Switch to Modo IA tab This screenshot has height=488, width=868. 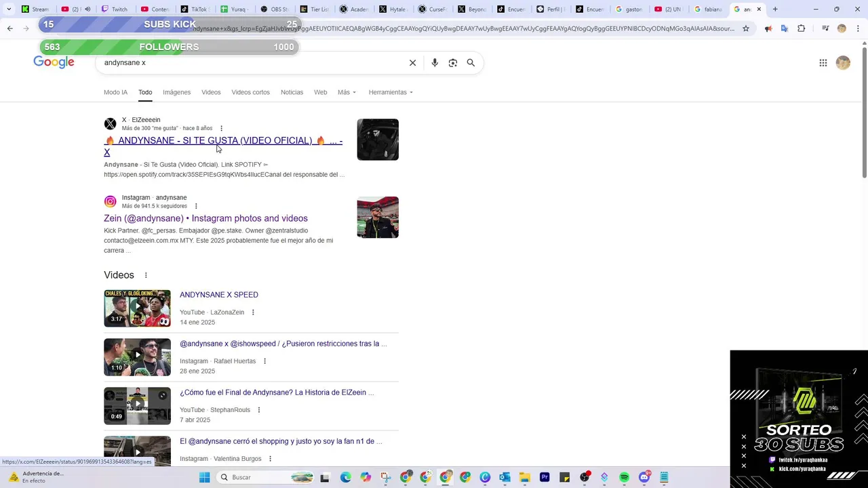[115, 92]
